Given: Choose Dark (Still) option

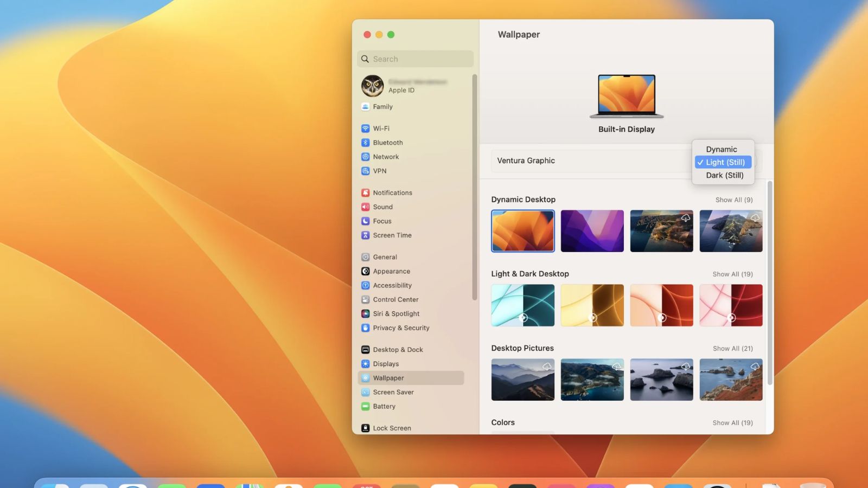Looking at the screenshot, I should pyautogui.click(x=724, y=175).
